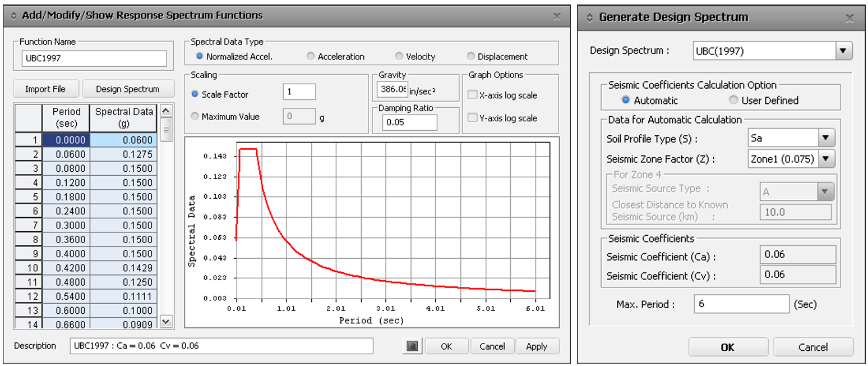The image size is (868, 366).
Task: Click row header number 10 in table
Action: 29,268
